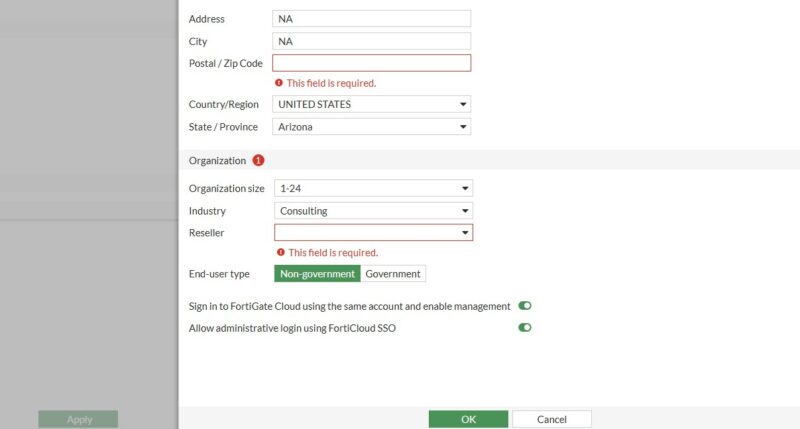Click the City input field
The image size is (800, 429).
(x=371, y=41)
